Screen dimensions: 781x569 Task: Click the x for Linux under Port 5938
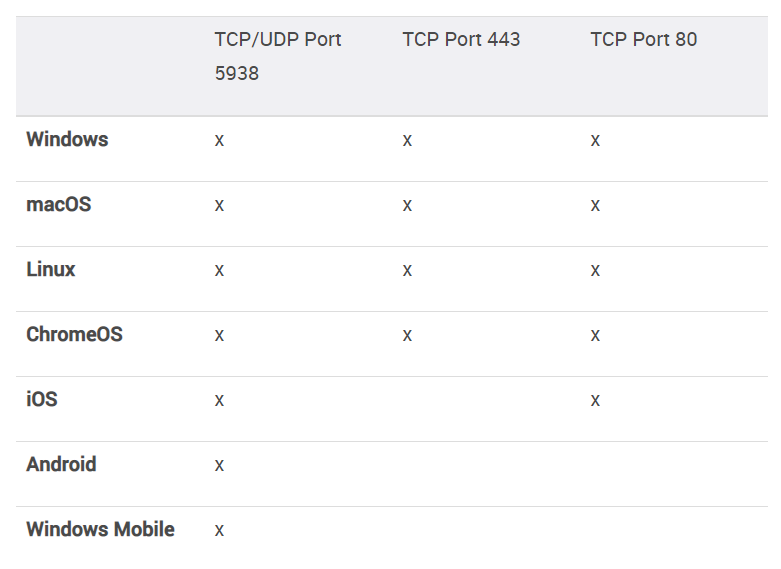tap(219, 271)
